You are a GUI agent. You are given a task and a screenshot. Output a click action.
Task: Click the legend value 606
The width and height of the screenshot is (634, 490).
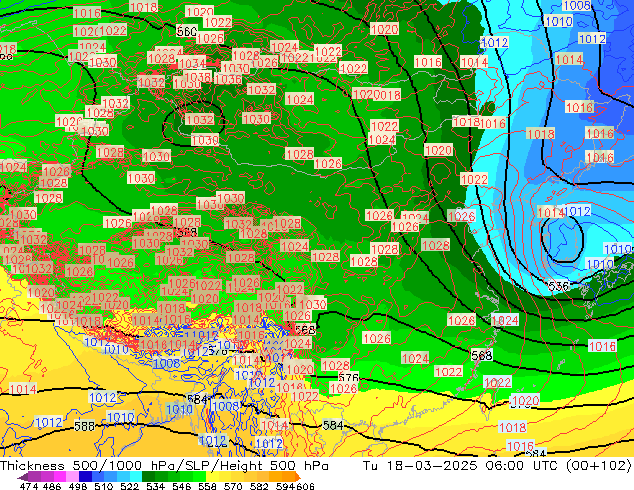(x=305, y=486)
